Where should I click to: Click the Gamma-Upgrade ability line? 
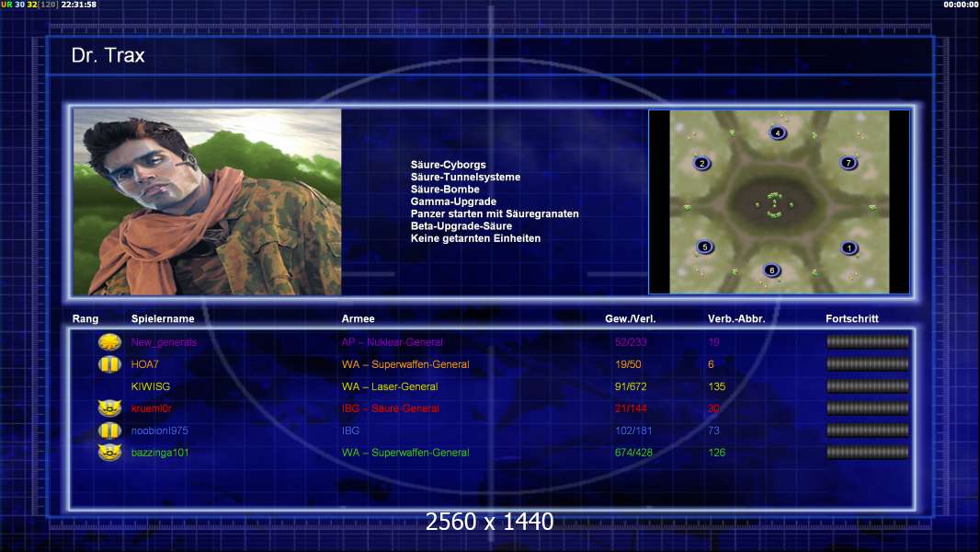(x=453, y=201)
